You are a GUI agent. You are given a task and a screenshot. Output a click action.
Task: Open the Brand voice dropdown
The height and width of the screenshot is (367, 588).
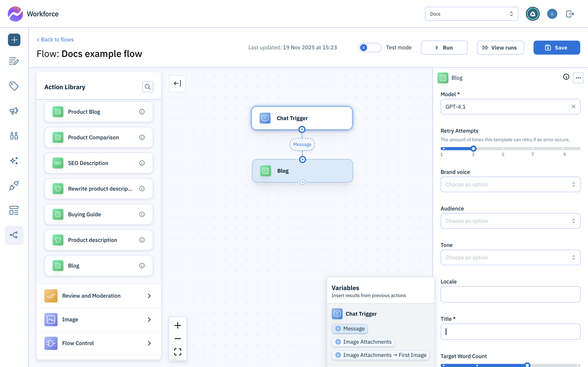click(x=510, y=185)
